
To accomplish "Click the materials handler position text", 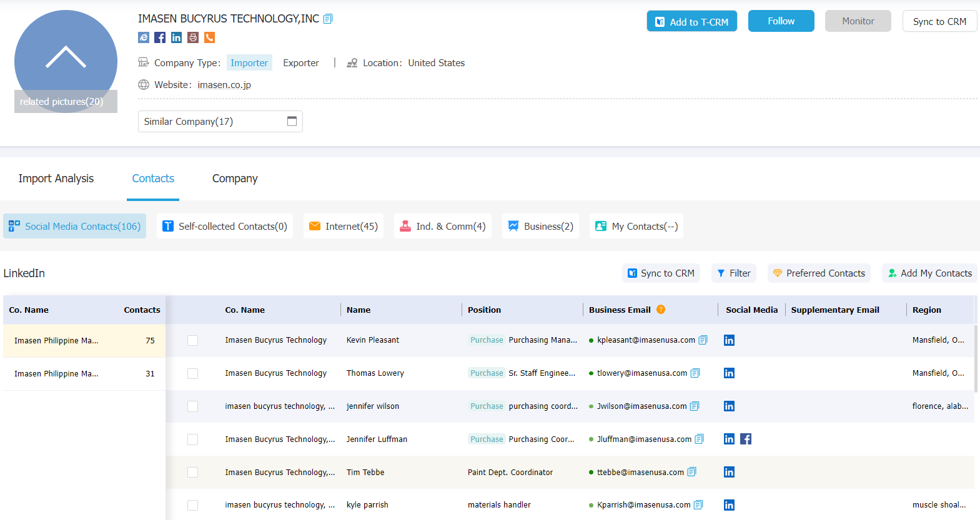I will pyautogui.click(x=499, y=505).
